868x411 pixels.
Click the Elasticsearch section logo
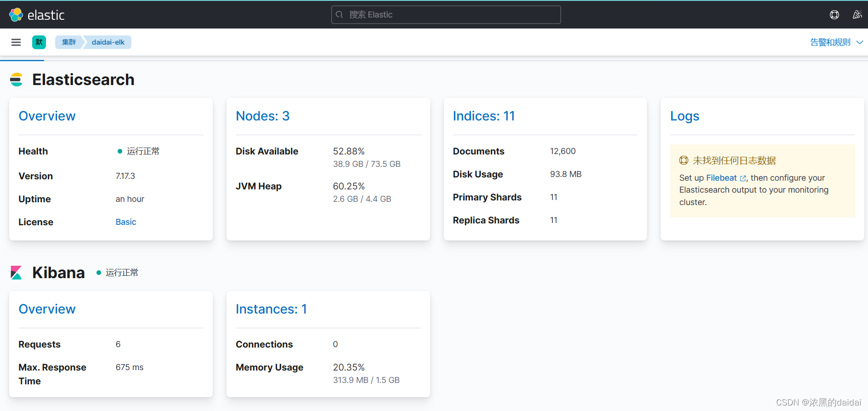[16, 80]
